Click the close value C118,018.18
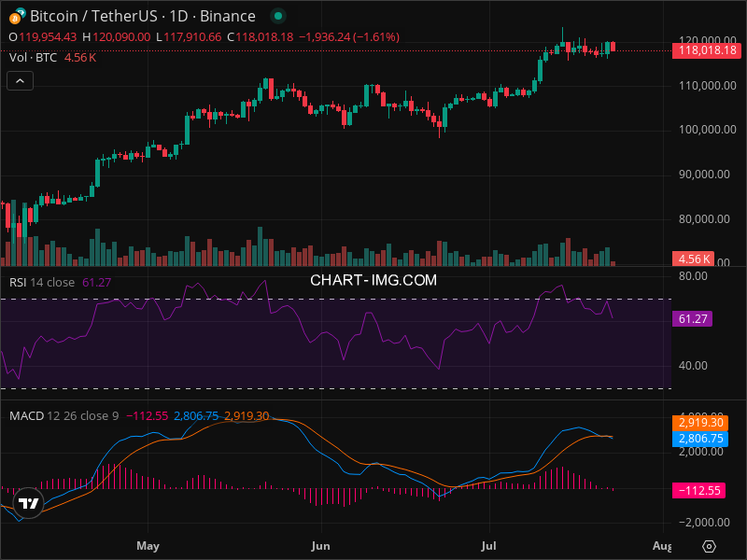This screenshot has height=560, width=747. (261, 37)
